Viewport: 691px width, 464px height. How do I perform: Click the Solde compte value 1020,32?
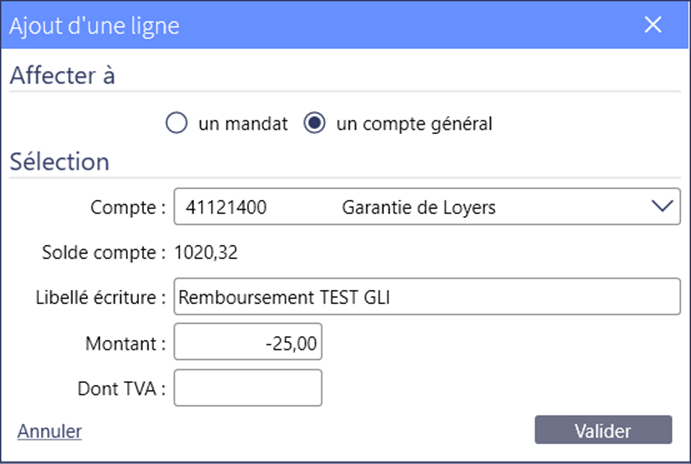coord(206,252)
